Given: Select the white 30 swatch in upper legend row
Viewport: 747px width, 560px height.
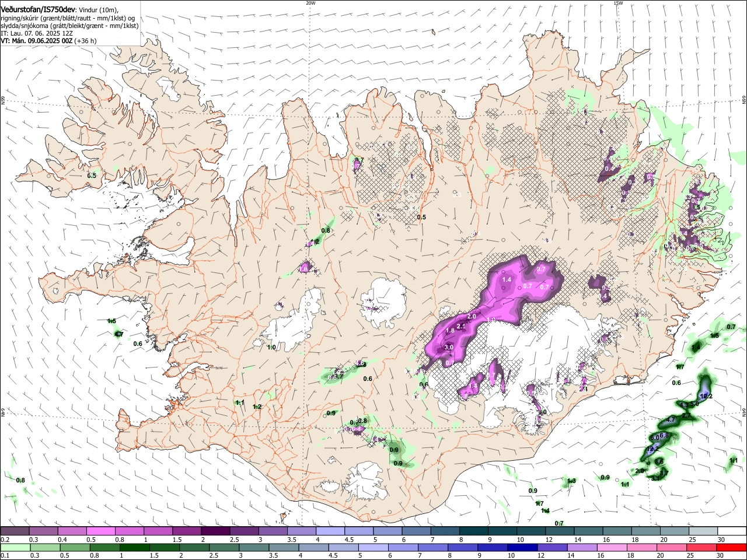Looking at the screenshot, I should (x=732, y=531).
